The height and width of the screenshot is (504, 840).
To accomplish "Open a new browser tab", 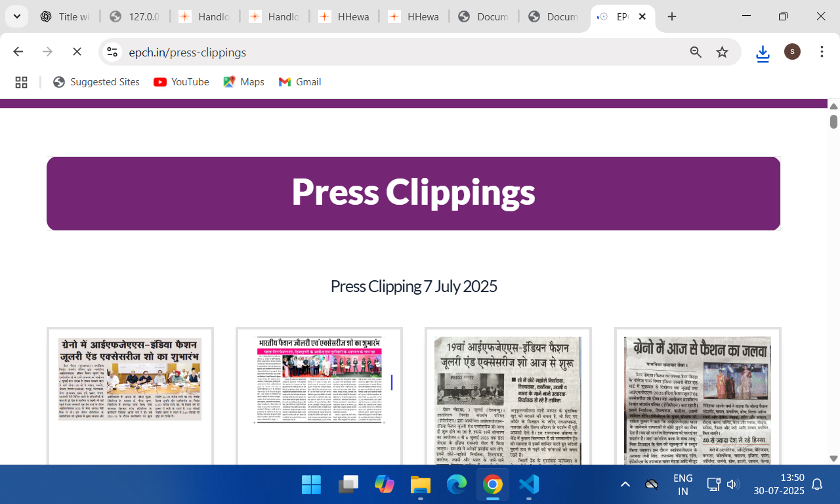I will coord(671,17).
